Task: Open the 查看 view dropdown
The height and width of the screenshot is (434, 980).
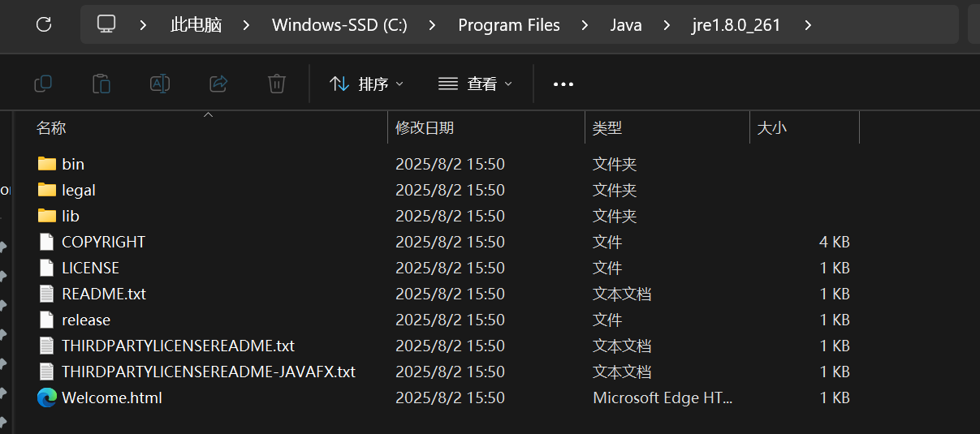Action: click(x=475, y=84)
